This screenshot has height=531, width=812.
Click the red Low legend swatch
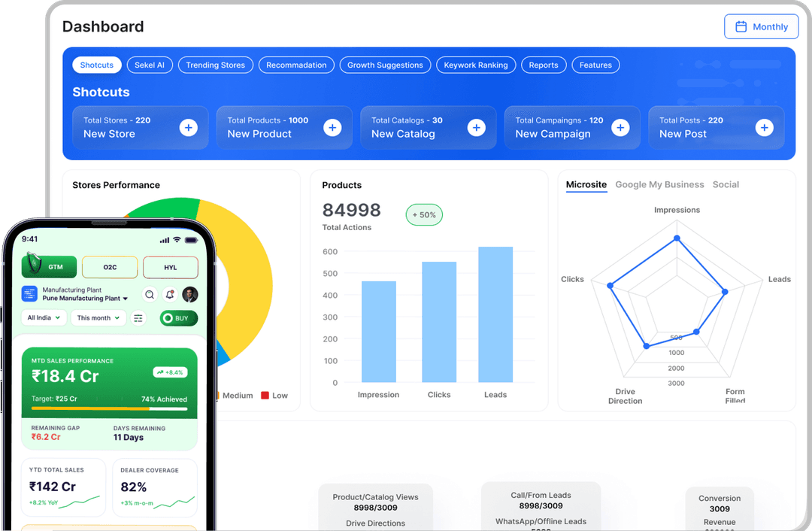(x=265, y=396)
